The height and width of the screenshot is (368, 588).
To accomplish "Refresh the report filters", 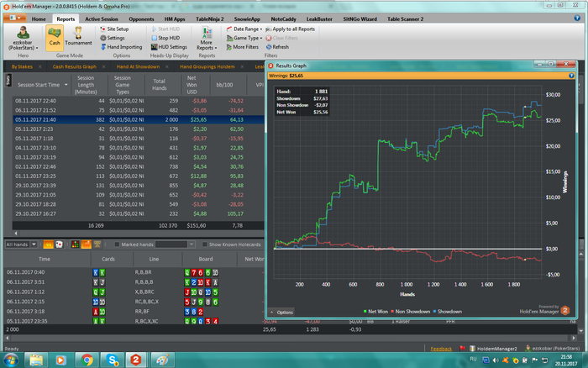I will pos(277,47).
